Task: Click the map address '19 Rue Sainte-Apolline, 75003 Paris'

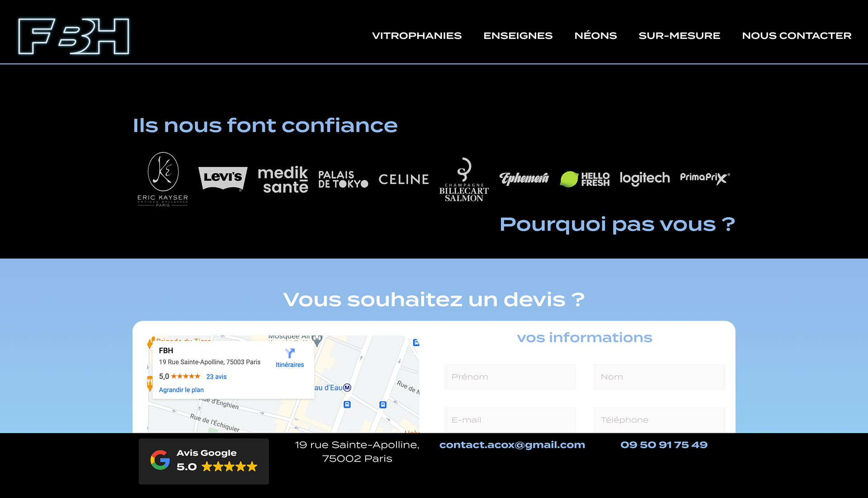Action: point(210,362)
